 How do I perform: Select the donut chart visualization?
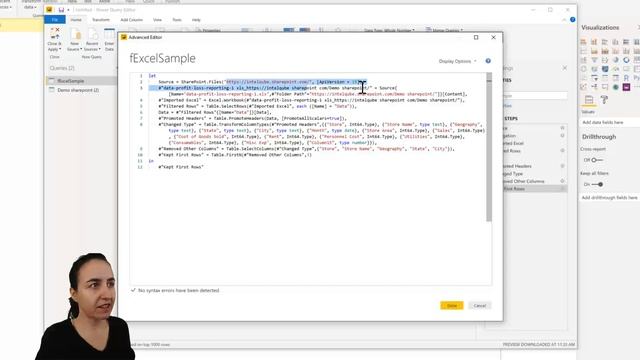pyautogui.click(x=626, y=60)
